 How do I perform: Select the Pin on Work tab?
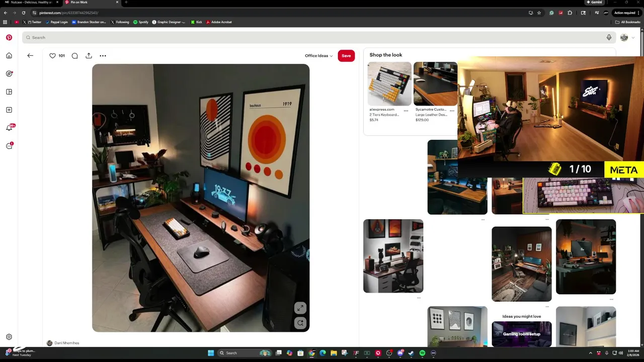point(91,2)
